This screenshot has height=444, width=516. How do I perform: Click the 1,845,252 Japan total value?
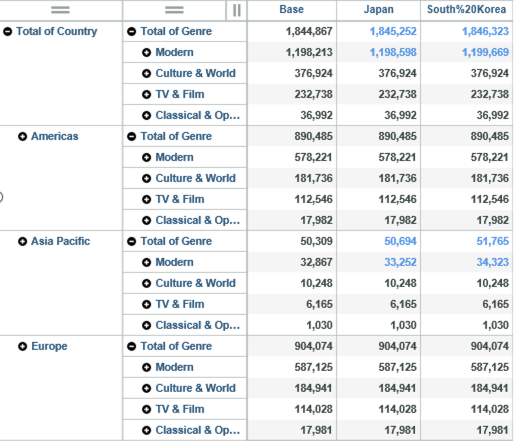point(393,31)
